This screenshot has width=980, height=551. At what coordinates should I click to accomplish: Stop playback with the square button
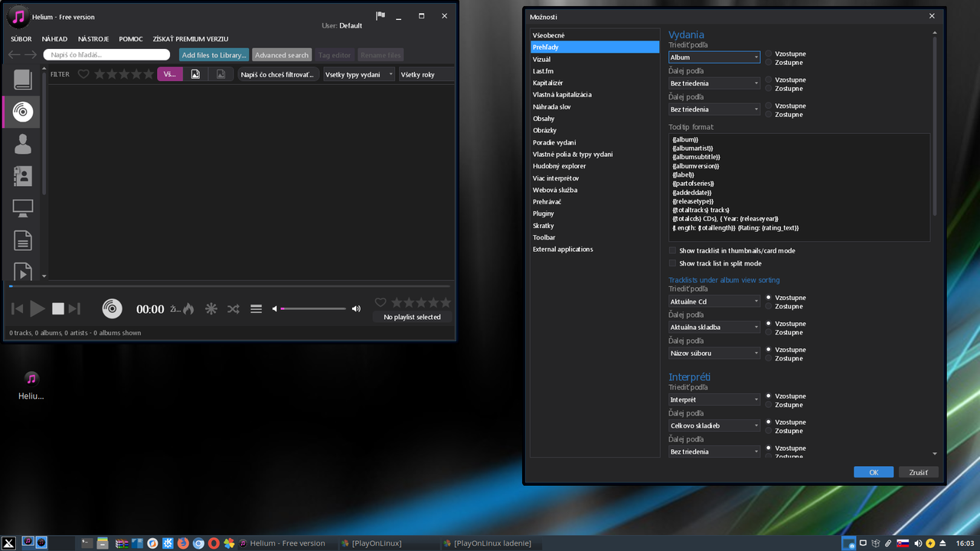[58, 309]
